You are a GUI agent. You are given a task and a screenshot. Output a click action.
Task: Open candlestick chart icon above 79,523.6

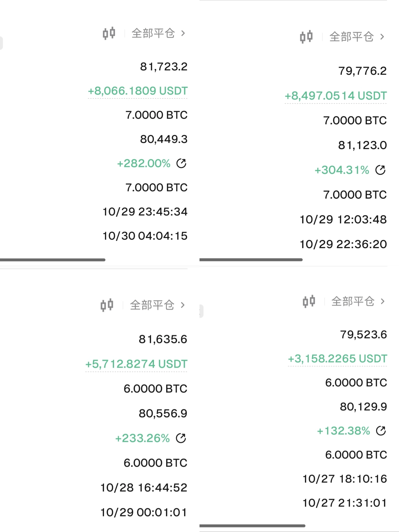pos(309,301)
